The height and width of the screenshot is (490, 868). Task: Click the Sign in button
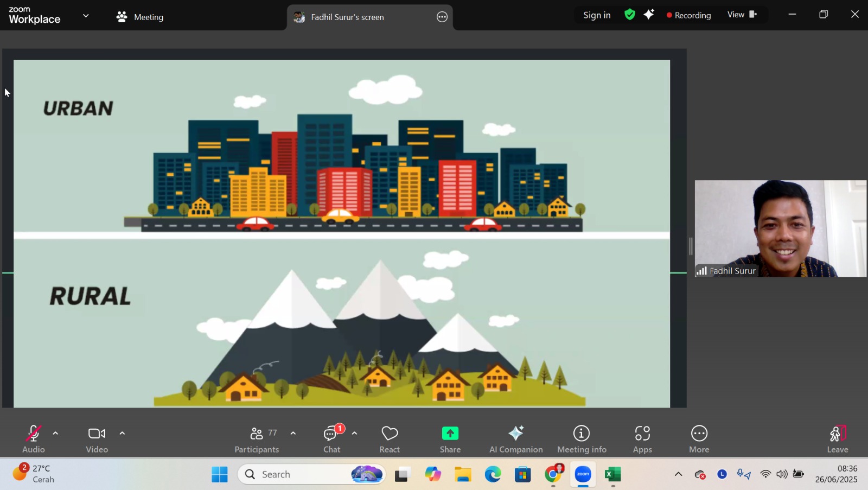[x=597, y=15]
